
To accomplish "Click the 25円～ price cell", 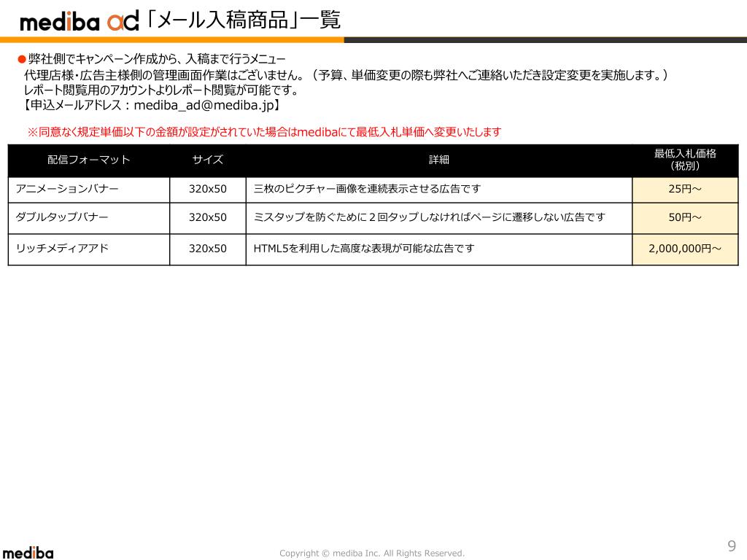I will (x=685, y=190).
